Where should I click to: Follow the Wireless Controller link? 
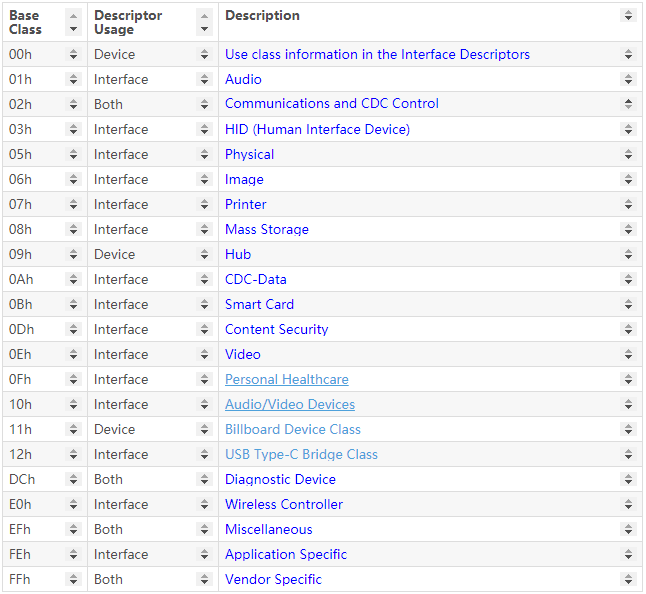(283, 504)
